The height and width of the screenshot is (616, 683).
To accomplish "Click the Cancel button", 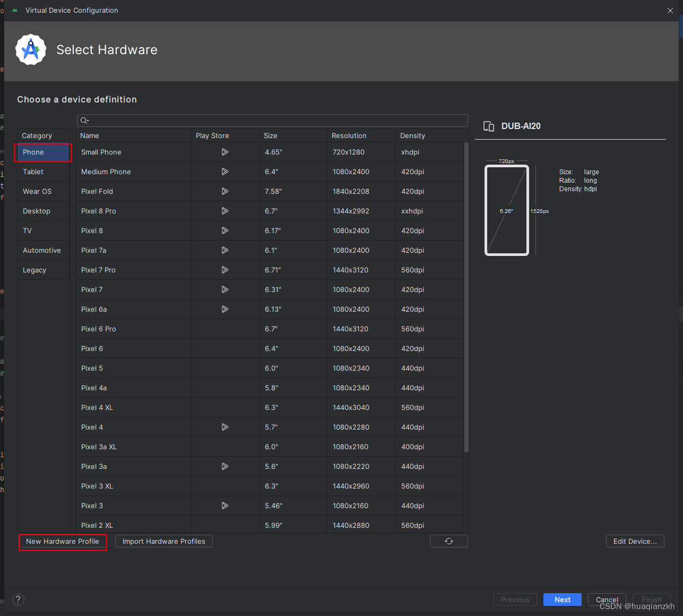I will tap(607, 600).
